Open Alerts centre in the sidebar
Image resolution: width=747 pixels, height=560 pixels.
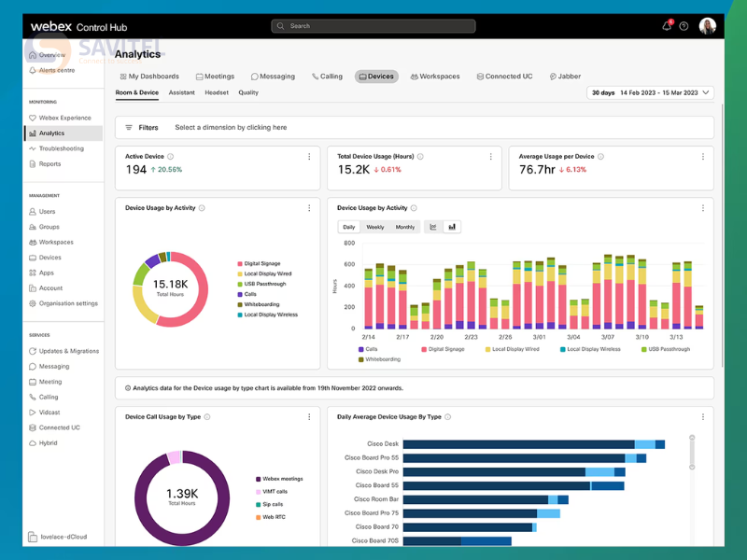point(52,70)
